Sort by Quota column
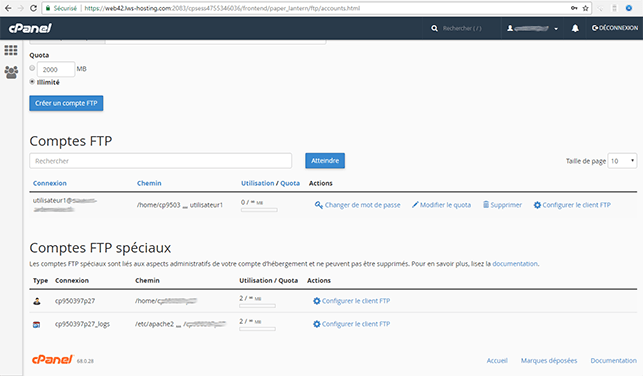Screen dimensions: 643x376 tap(290, 183)
